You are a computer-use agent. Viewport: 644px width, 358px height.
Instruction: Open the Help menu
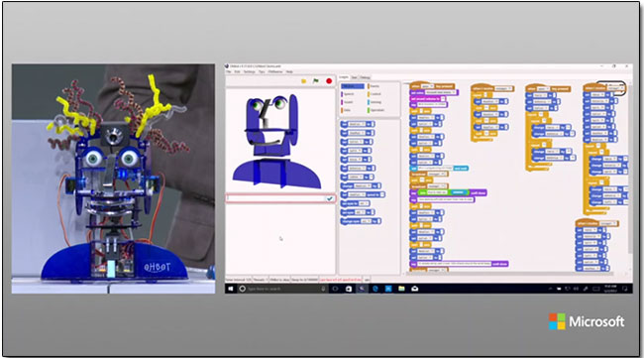pos(289,71)
